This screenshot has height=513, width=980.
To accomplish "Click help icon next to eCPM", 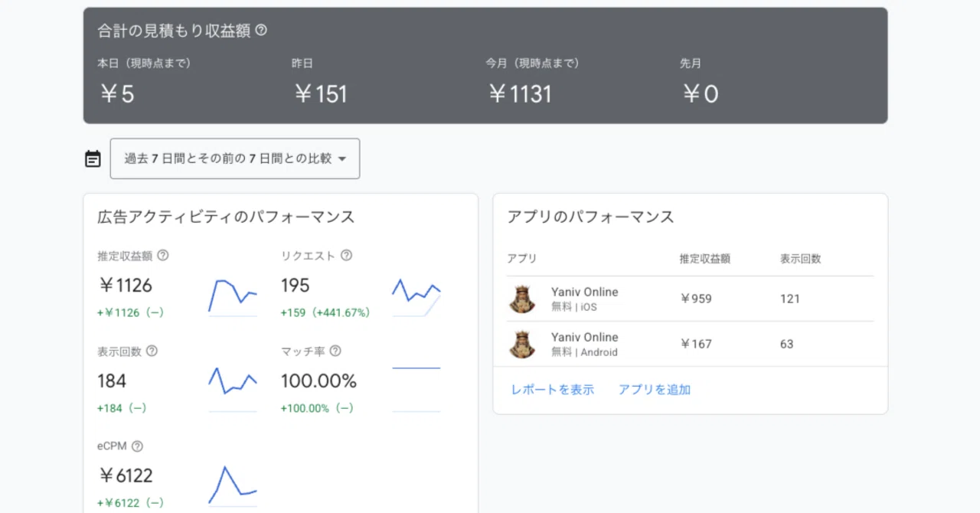I will 137,446.
